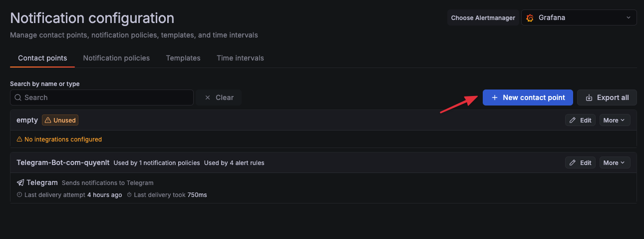The height and width of the screenshot is (239, 644).
Task: Go to the Time intervals tab
Action: click(240, 58)
